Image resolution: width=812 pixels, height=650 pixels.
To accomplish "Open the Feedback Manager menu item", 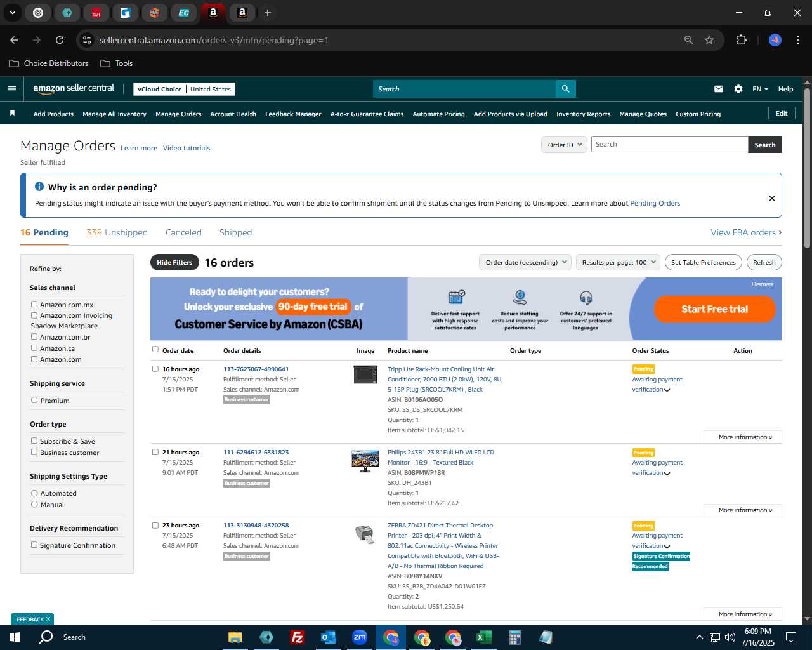I will (x=293, y=114).
